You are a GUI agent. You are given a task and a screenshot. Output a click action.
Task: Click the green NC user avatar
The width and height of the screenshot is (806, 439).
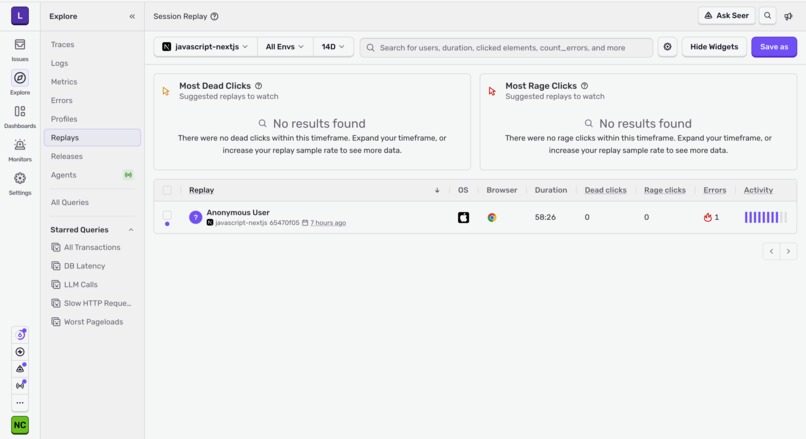pyautogui.click(x=20, y=425)
